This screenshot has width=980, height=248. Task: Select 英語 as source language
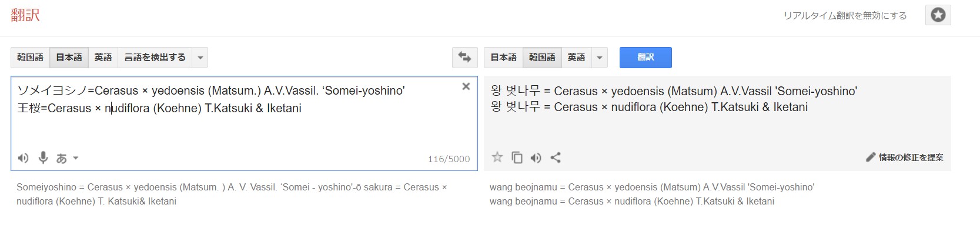[103, 57]
